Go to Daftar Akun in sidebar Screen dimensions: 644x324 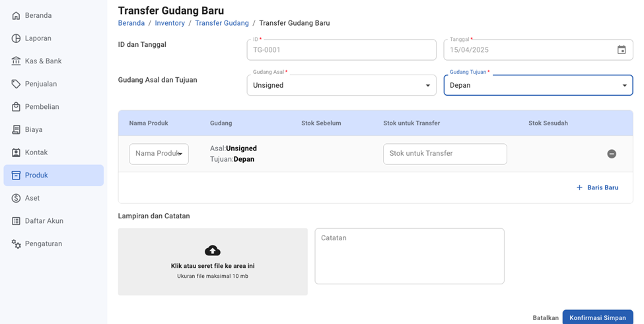tap(44, 221)
